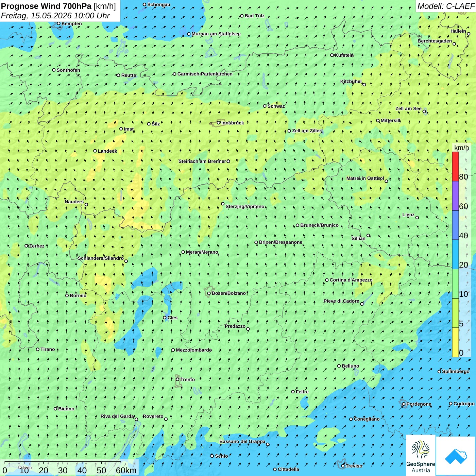The width and height of the screenshot is (476, 476).
Task: Click the GeoSphere Austria logo
Action: (x=421, y=455)
